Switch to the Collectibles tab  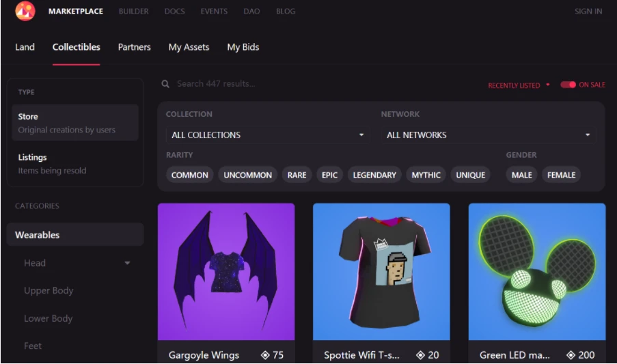(x=77, y=47)
